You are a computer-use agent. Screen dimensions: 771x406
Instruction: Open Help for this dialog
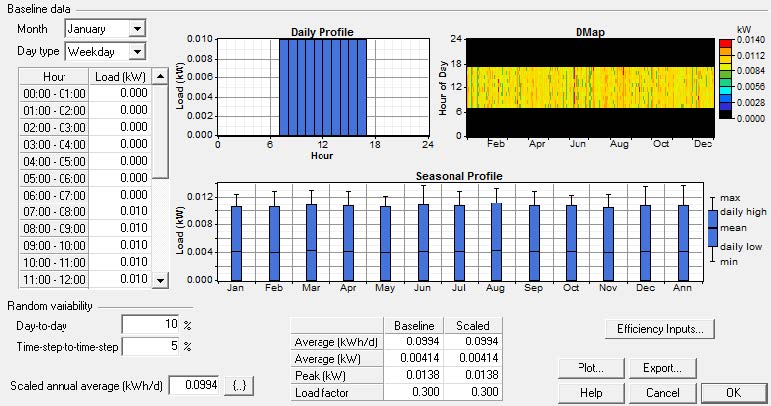590,392
